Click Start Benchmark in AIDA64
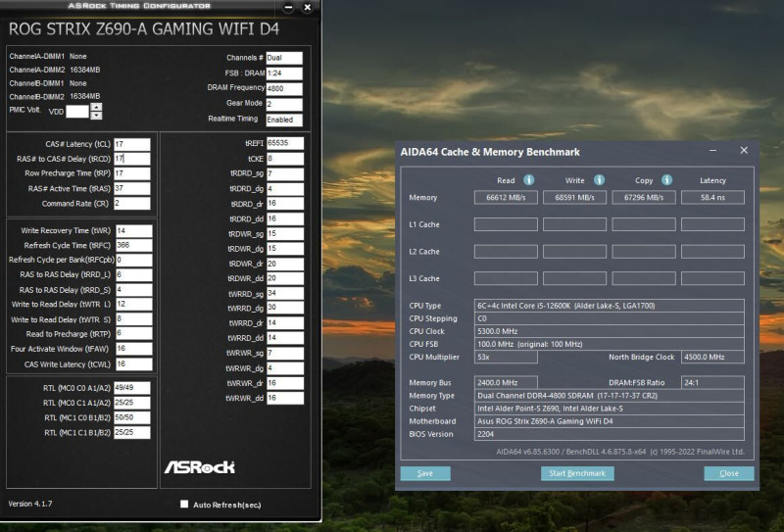The width and height of the screenshot is (784, 532). point(577,473)
